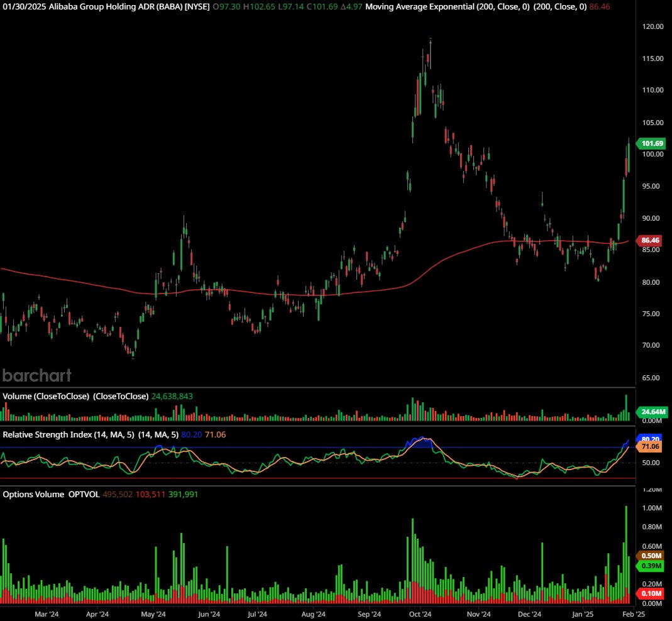
Task: Click the Jul '24 date axis label
Action: coord(257,614)
